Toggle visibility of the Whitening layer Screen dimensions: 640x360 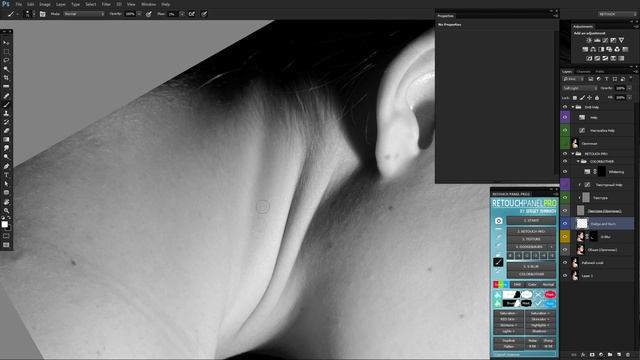pyautogui.click(x=565, y=172)
